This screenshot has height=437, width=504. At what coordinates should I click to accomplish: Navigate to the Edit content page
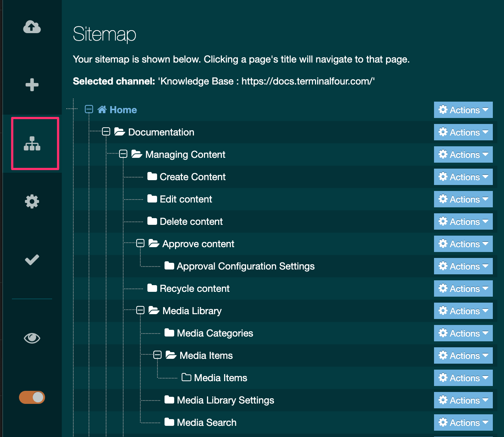click(186, 199)
